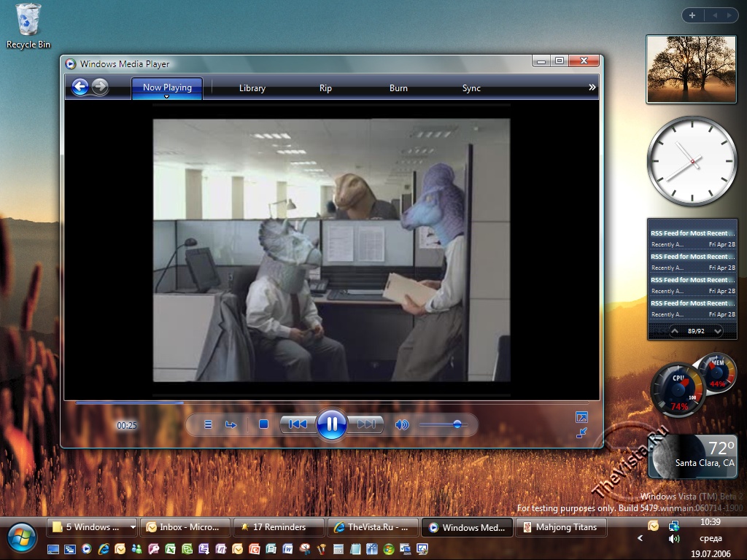
Task: Expand the Now Playing dropdown arrow
Action: [167, 97]
